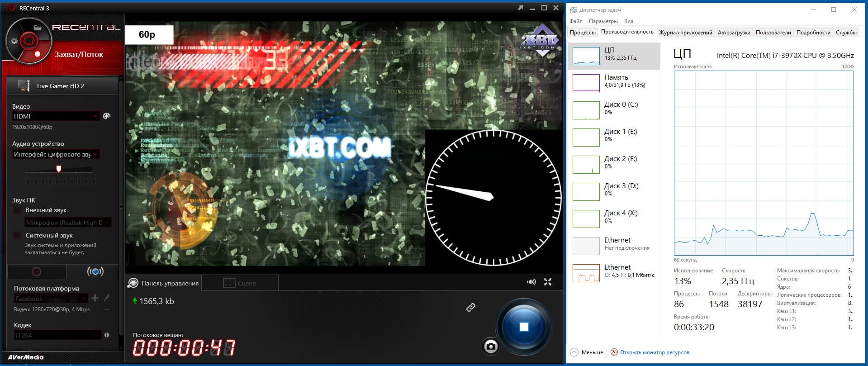Click the Live Gamer HD 2 device name
868x366 pixels.
tap(61, 86)
